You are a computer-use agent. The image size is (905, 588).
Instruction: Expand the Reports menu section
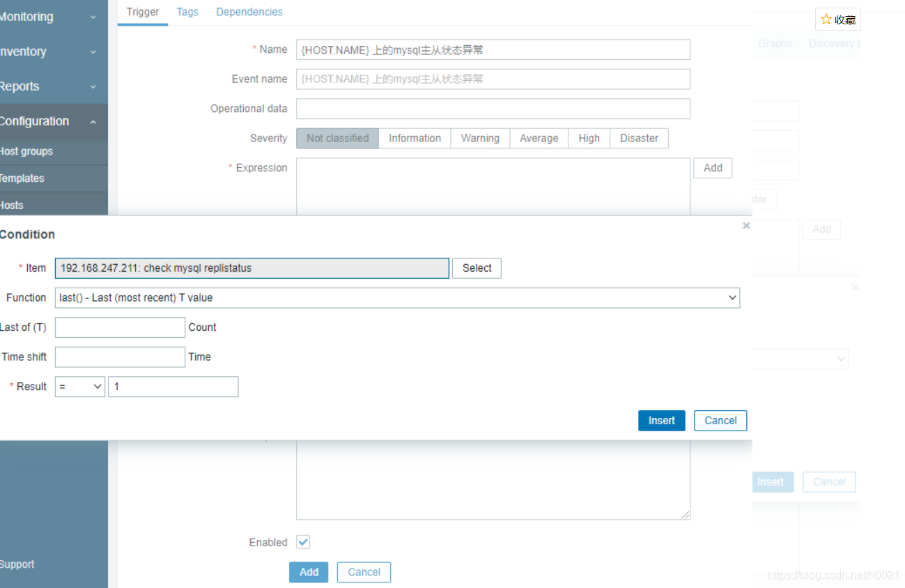[54, 86]
